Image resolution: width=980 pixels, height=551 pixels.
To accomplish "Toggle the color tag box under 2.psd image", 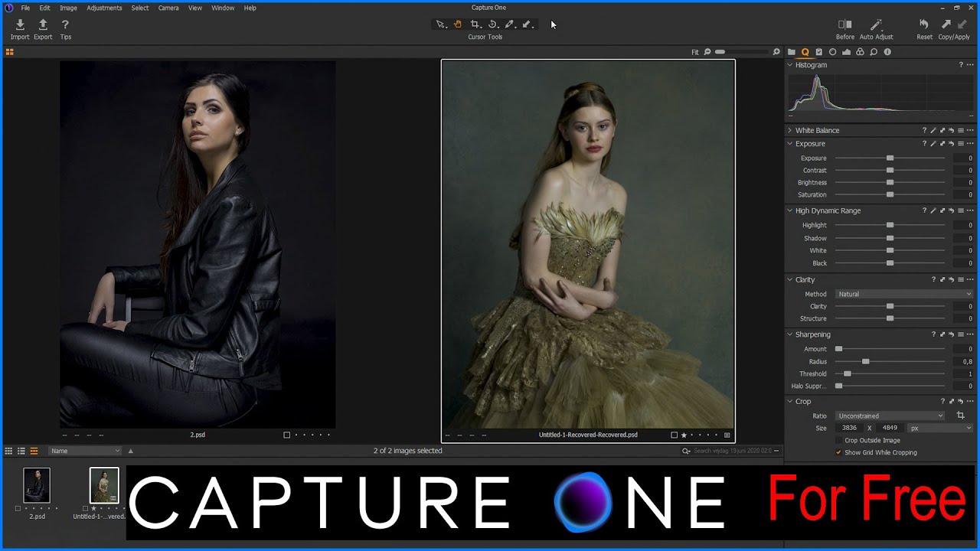I will coord(287,435).
